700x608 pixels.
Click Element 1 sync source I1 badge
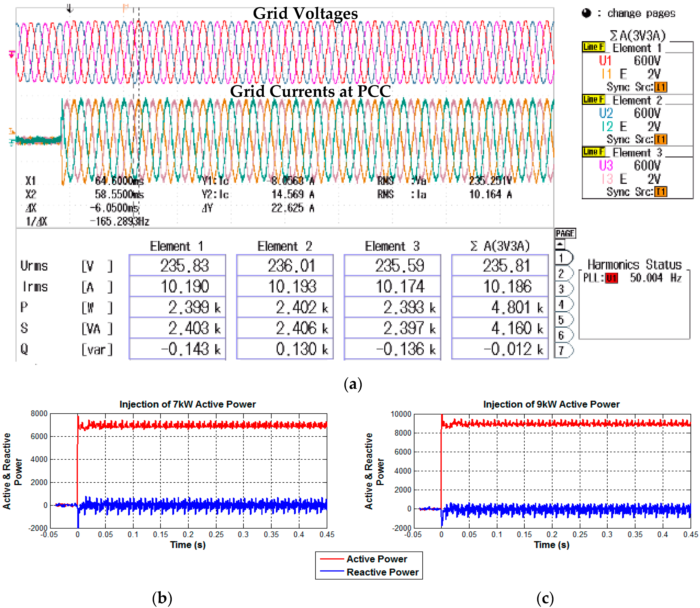(x=660, y=87)
